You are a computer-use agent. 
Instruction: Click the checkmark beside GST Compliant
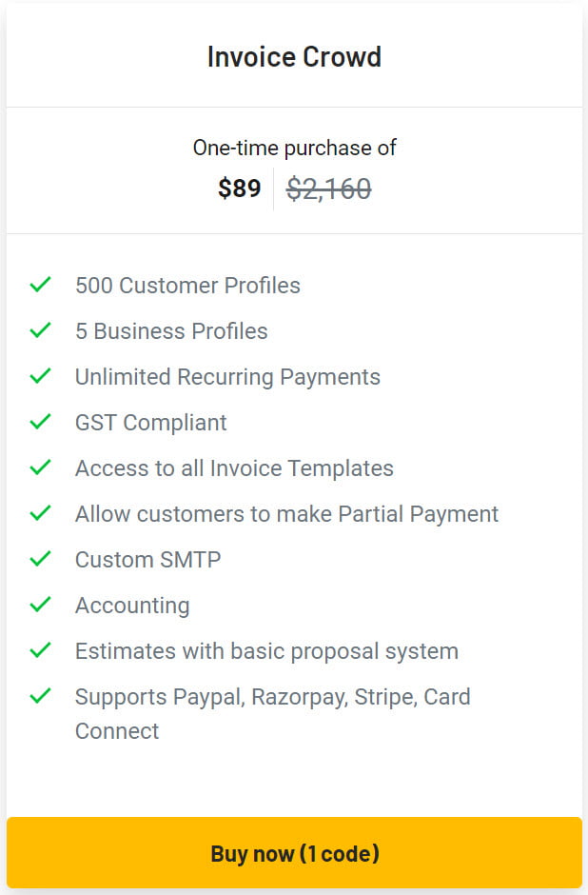coord(40,420)
